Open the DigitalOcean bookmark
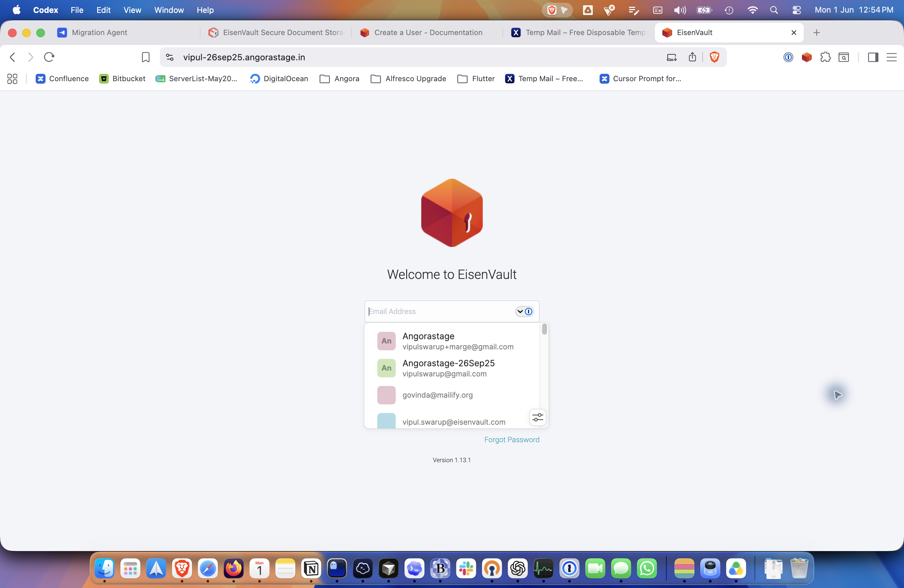The height and width of the screenshot is (588, 904). (x=279, y=79)
